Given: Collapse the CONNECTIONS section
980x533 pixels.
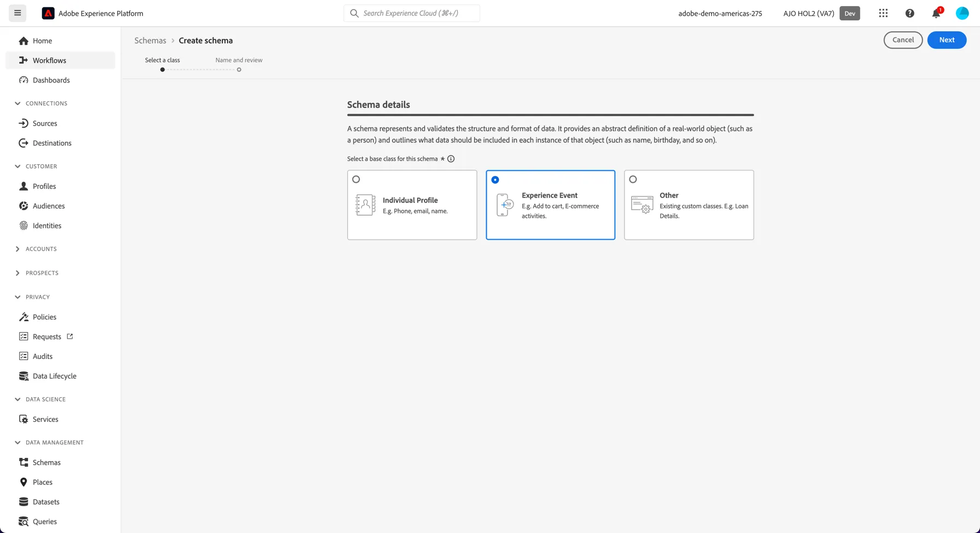Looking at the screenshot, I should pyautogui.click(x=17, y=103).
